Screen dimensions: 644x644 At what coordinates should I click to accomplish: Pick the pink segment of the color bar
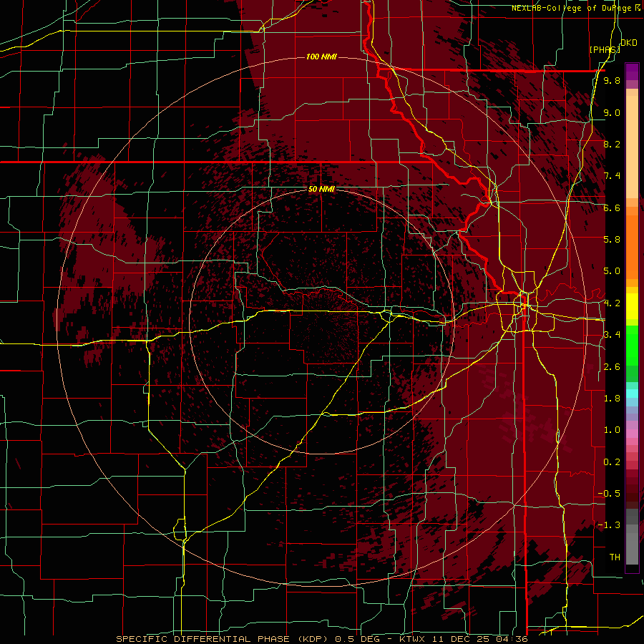click(x=632, y=434)
